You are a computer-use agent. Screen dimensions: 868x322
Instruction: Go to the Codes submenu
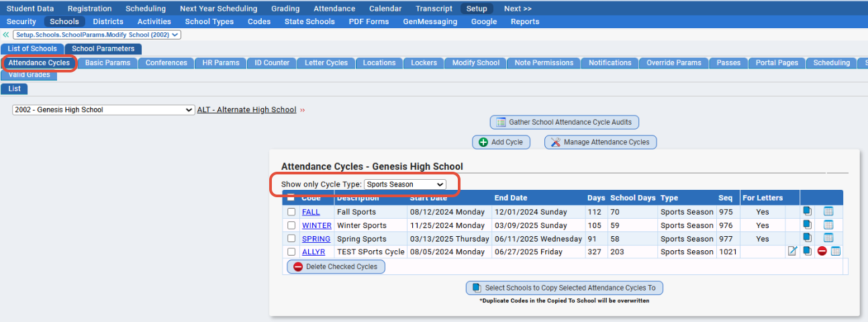tap(259, 21)
